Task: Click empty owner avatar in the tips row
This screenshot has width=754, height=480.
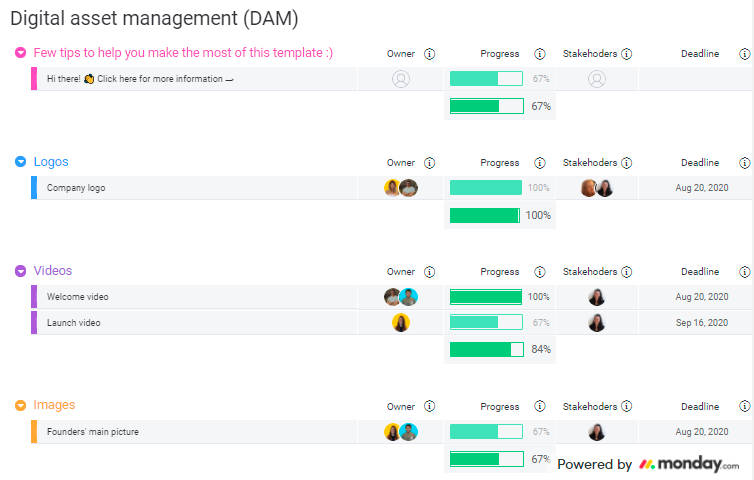Action: 401,79
